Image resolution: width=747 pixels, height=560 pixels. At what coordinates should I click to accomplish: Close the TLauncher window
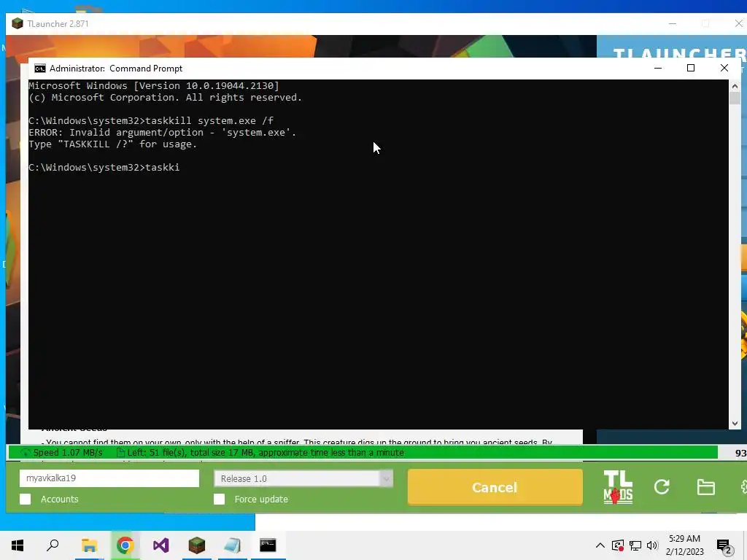(738, 23)
